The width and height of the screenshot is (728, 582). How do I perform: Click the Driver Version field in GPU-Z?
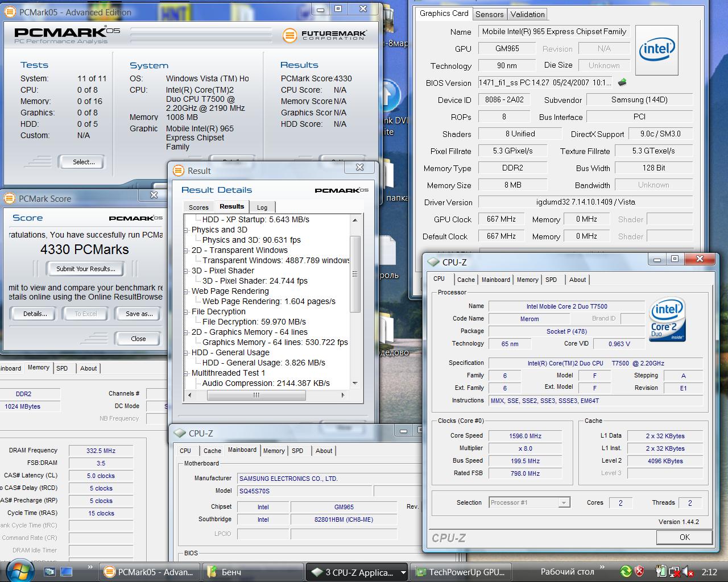(x=585, y=202)
